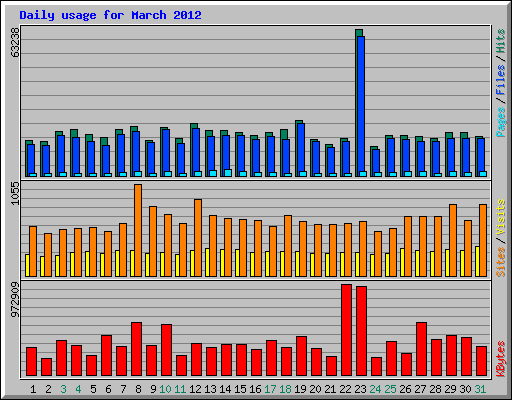Click the 972909 KBytes axis maximum label
Viewport: 512px width, 400px height.
coord(15,300)
